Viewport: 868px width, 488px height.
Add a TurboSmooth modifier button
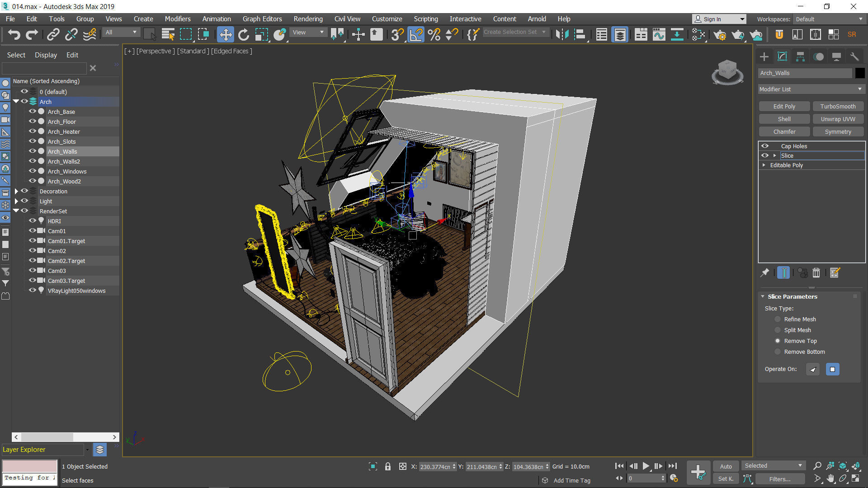tap(838, 106)
